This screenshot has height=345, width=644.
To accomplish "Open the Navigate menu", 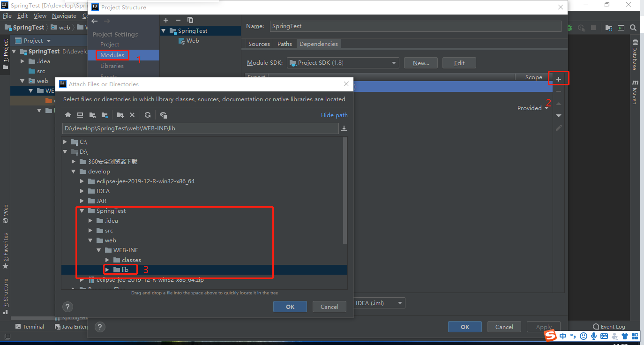I will (64, 15).
